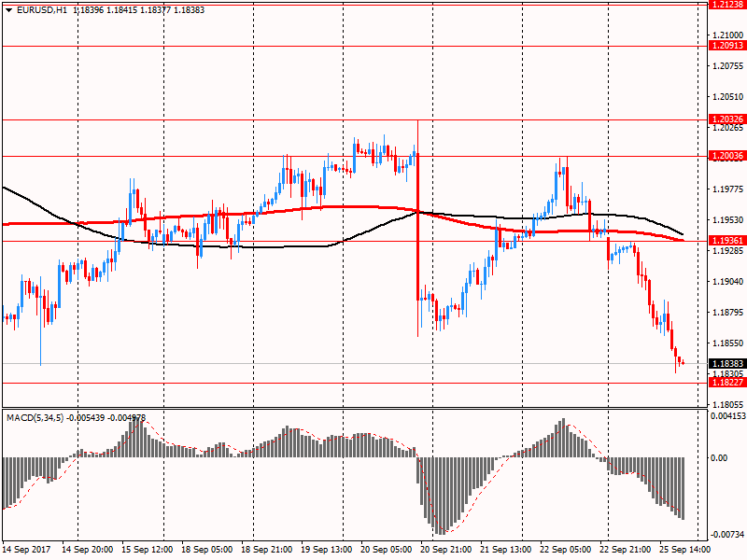Select the MACD zero level label 0.00
This screenshot has height=560, width=747.
(719, 458)
